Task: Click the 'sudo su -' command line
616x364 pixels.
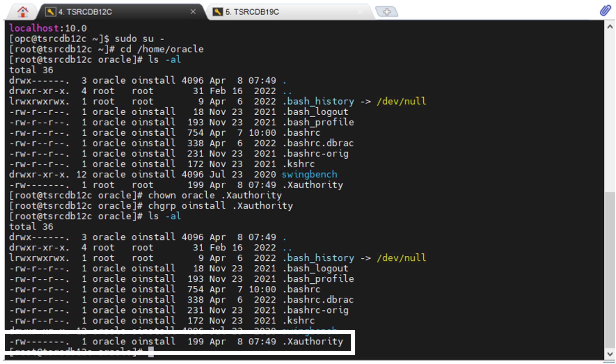Action: point(140,39)
